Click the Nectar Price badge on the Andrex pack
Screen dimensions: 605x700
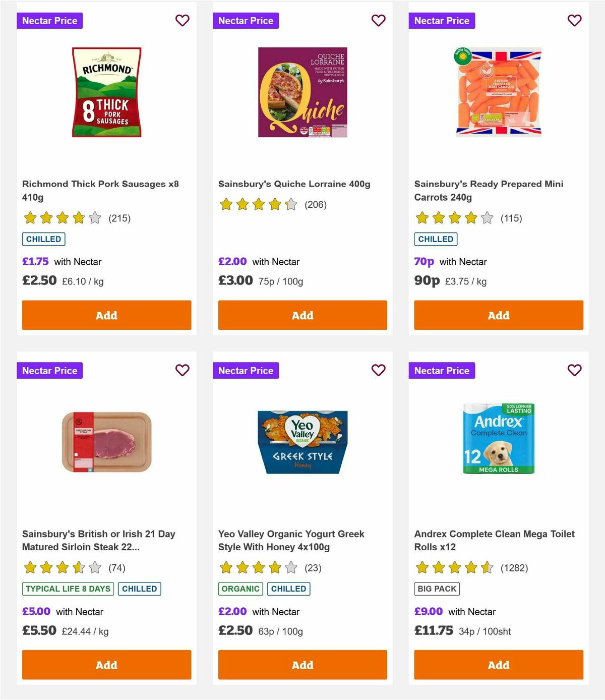tap(442, 370)
